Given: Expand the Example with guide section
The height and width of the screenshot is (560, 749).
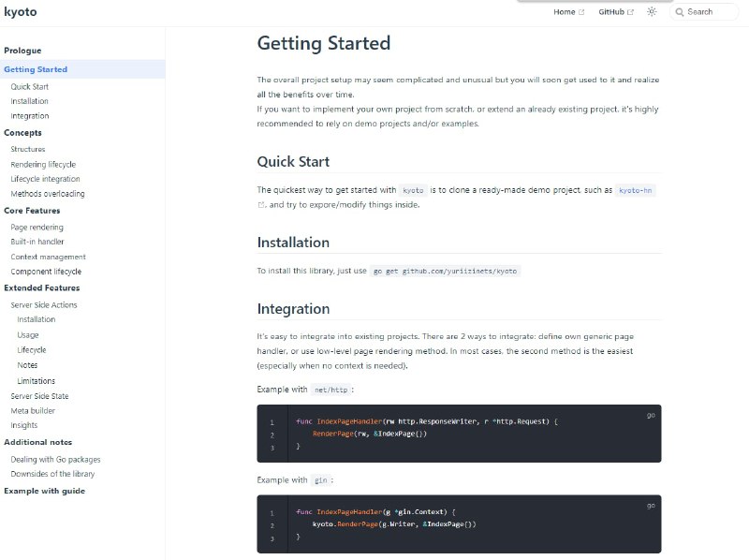Looking at the screenshot, I should pos(44,490).
